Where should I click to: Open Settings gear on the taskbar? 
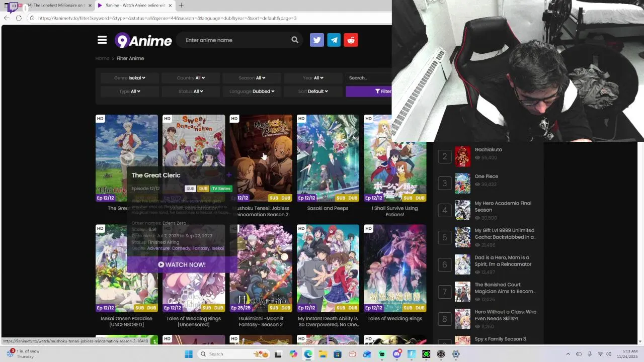(456, 354)
